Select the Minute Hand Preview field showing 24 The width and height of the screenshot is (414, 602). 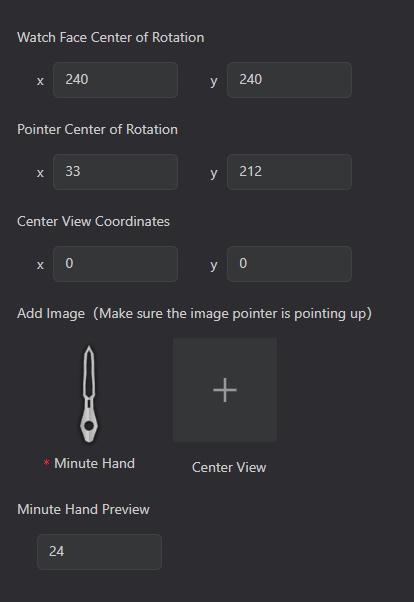tap(99, 552)
